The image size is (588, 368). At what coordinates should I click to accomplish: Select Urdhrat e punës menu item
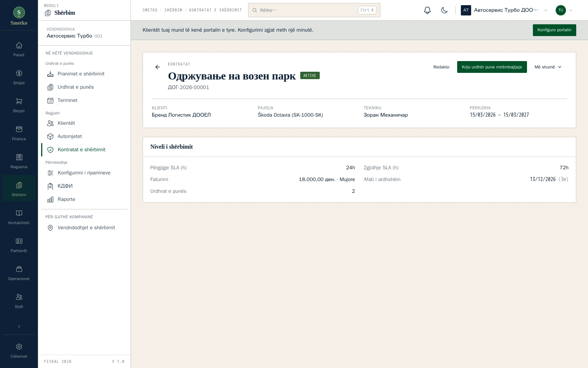click(x=84, y=87)
